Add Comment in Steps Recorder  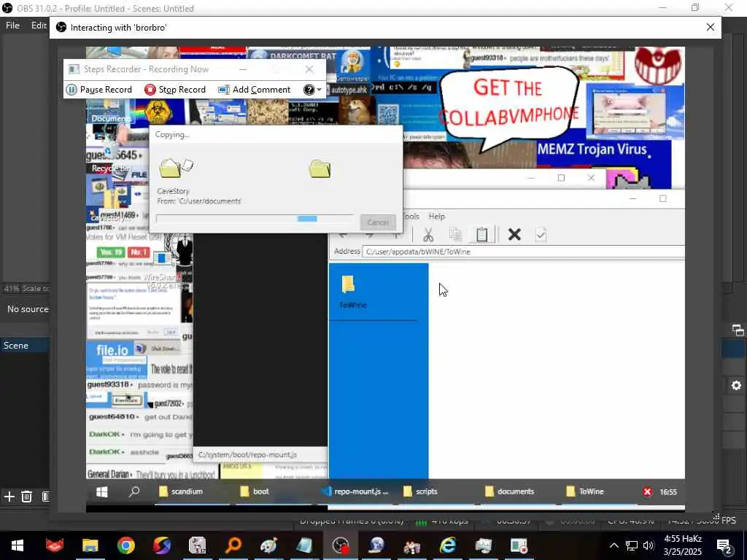[x=254, y=90]
